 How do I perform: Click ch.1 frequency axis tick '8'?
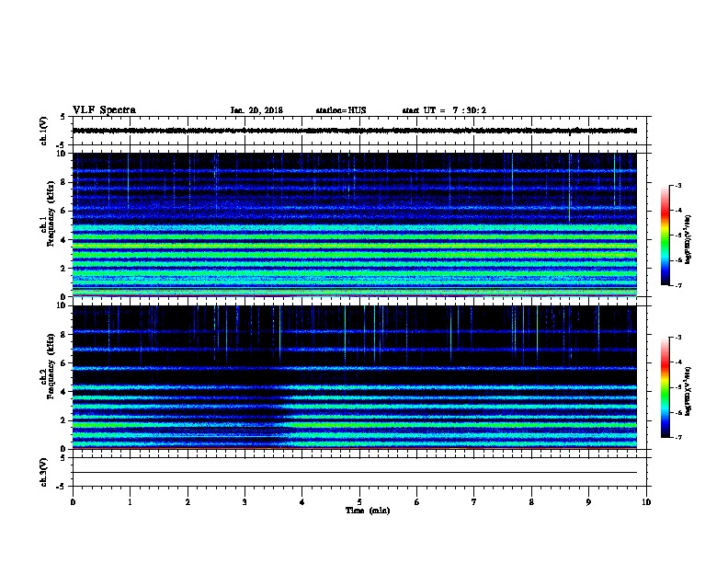coord(63,182)
